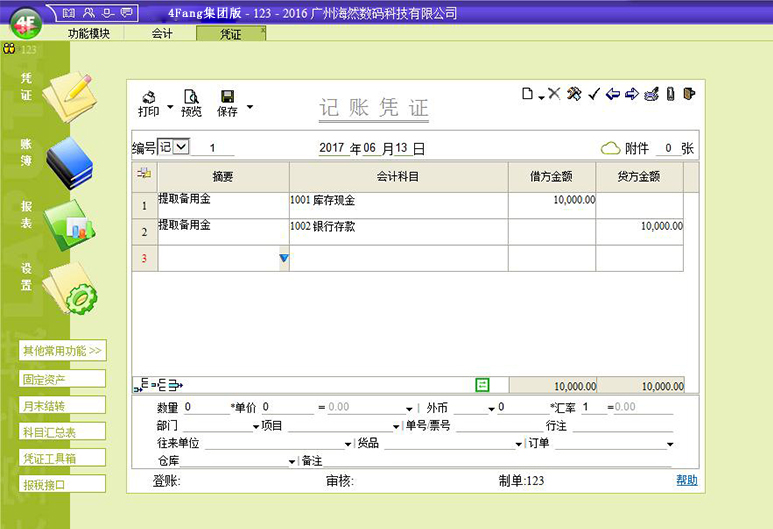Expand the 记 voucher type dropdown
The height and width of the screenshot is (529, 773).
pos(180,147)
